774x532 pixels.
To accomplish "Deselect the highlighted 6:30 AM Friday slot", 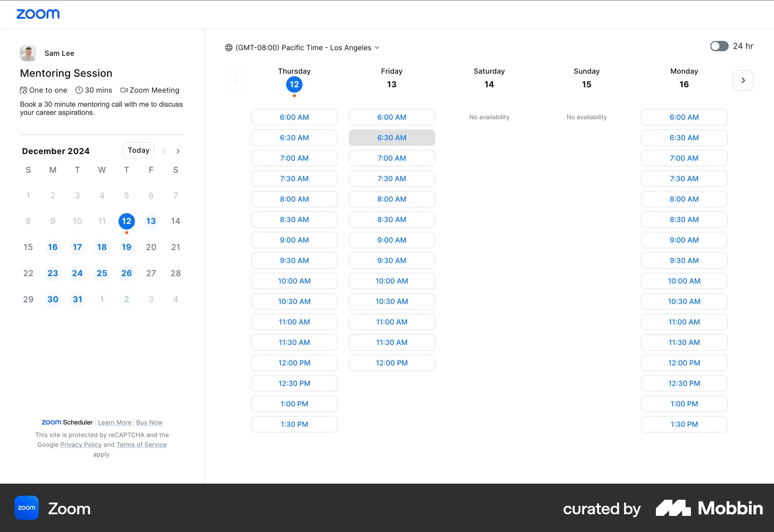I will click(391, 137).
